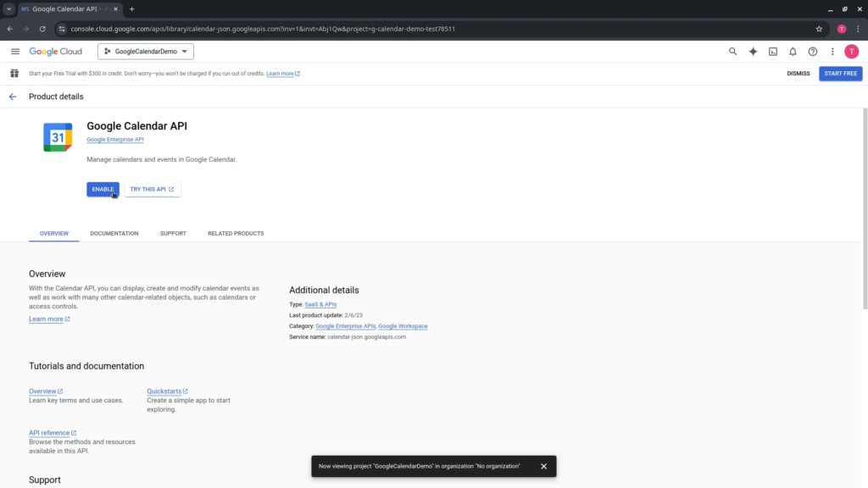Click the Tutorials and documentation heading

coord(86,366)
